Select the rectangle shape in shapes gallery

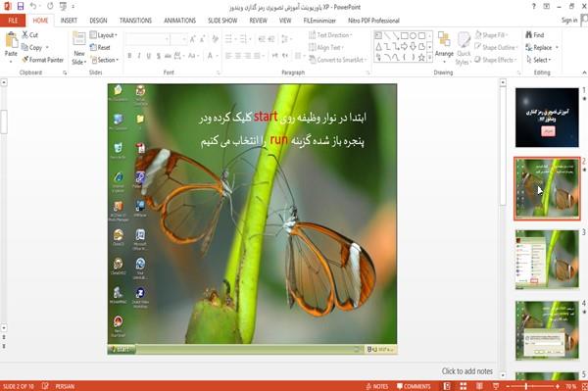(404, 36)
